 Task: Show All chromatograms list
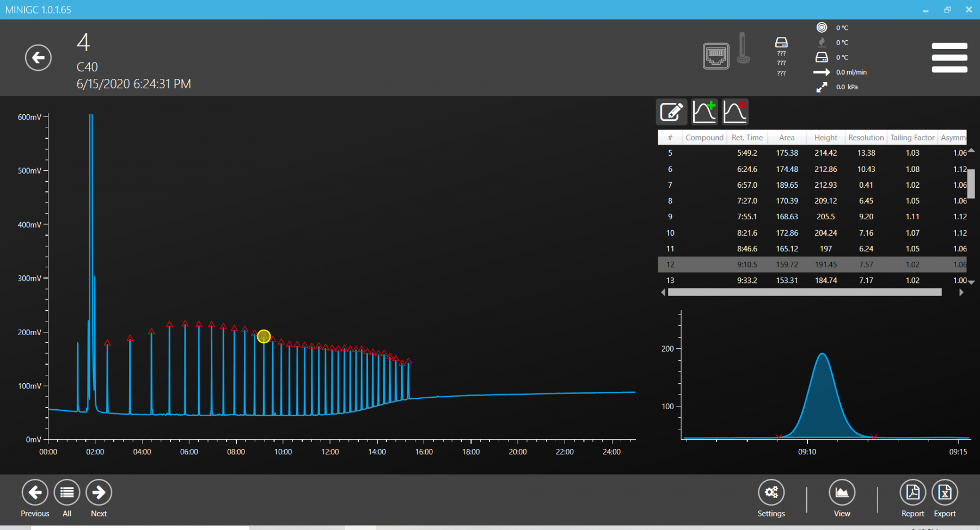click(x=67, y=492)
